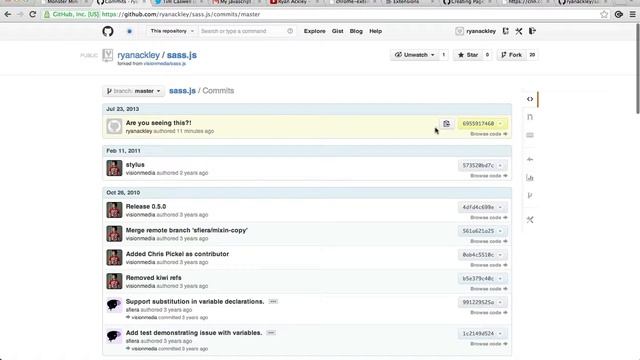Sign out using header logout icon

point(532,31)
